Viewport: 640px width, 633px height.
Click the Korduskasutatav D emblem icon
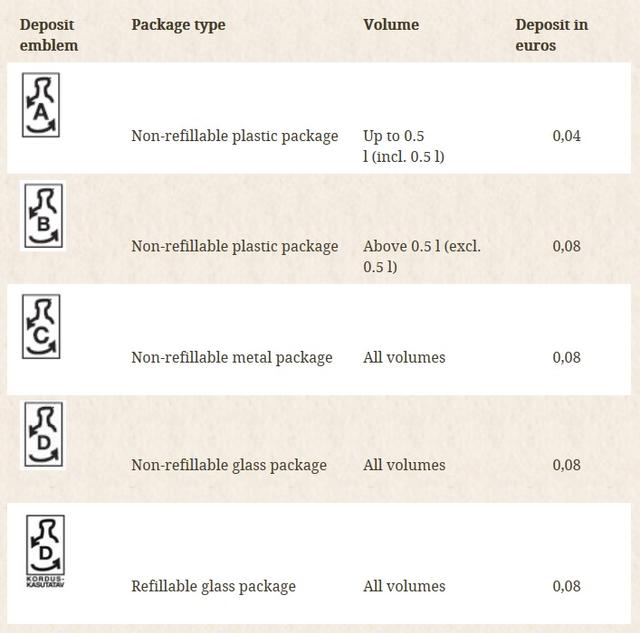coord(45,551)
